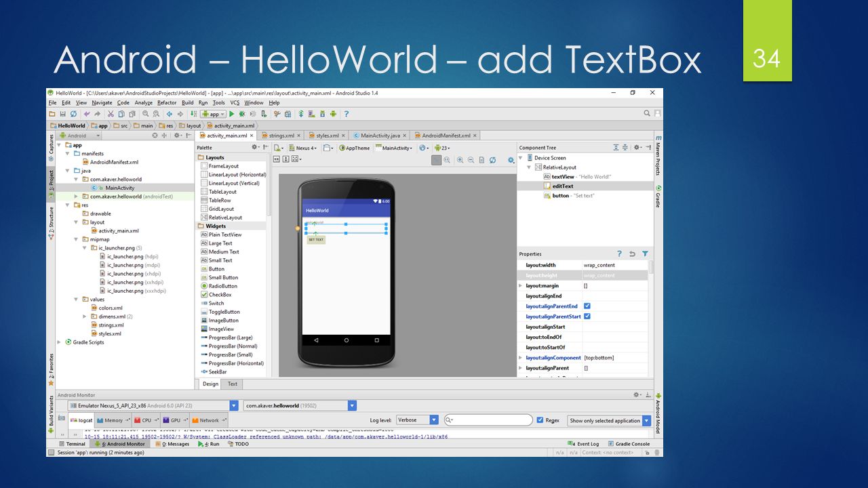Expand the Gradle Scripts tree node

click(59, 342)
